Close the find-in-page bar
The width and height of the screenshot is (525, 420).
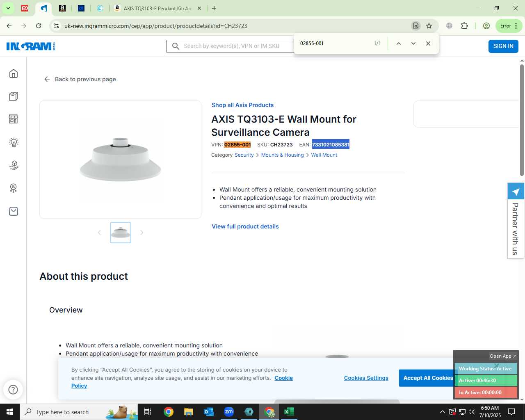pos(428,43)
